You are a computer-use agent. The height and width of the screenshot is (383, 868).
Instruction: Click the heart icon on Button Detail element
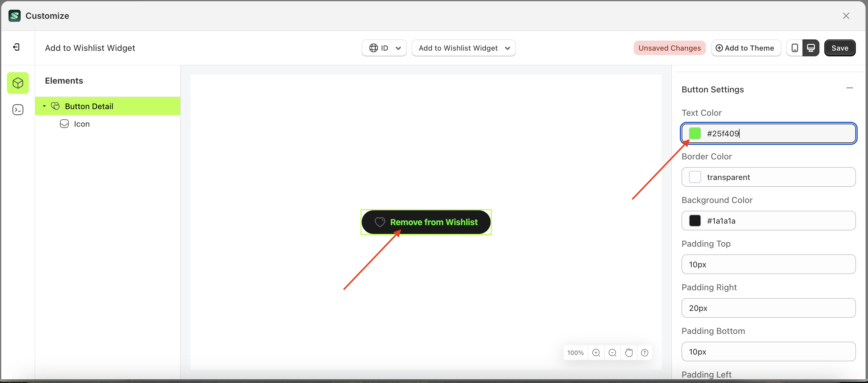[55, 106]
